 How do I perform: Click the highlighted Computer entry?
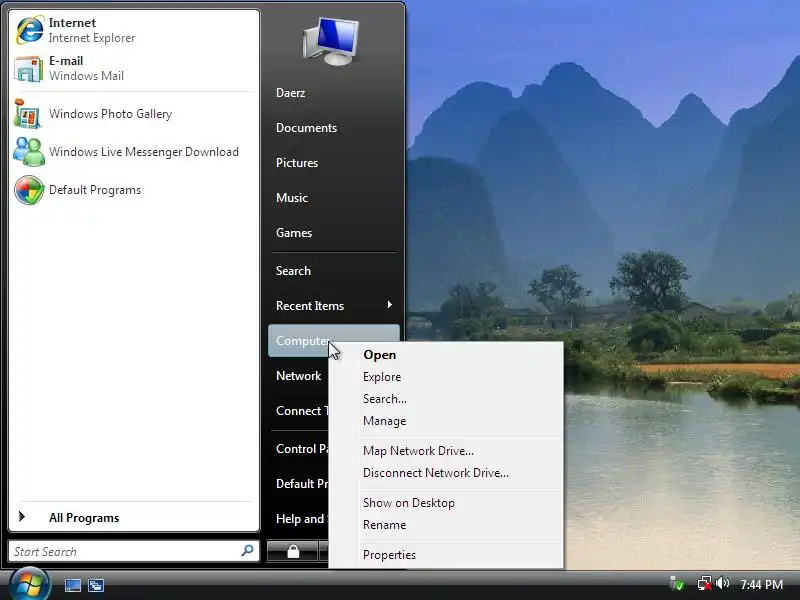(334, 340)
